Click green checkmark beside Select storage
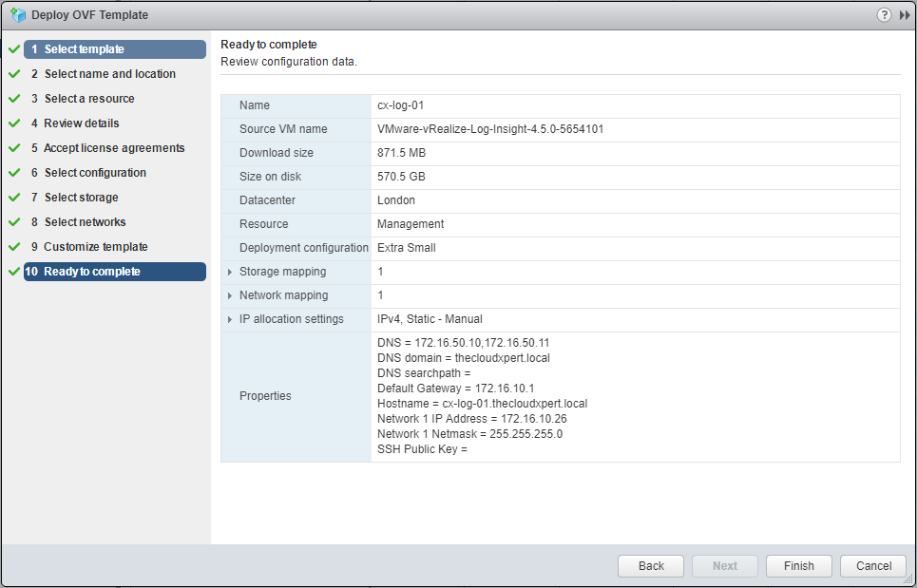The width and height of the screenshot is (917, 588). (x=13, y=198)
